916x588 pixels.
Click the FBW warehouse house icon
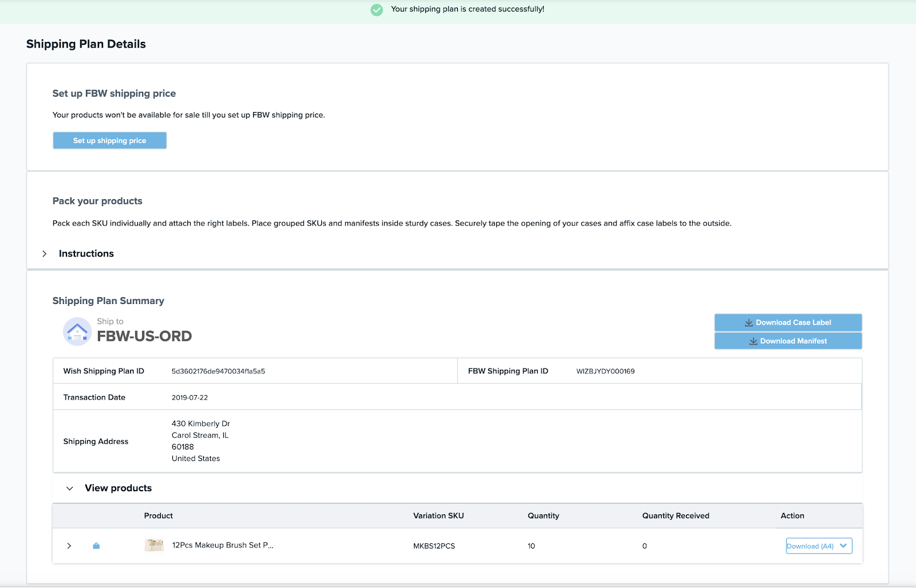(77, 332)
